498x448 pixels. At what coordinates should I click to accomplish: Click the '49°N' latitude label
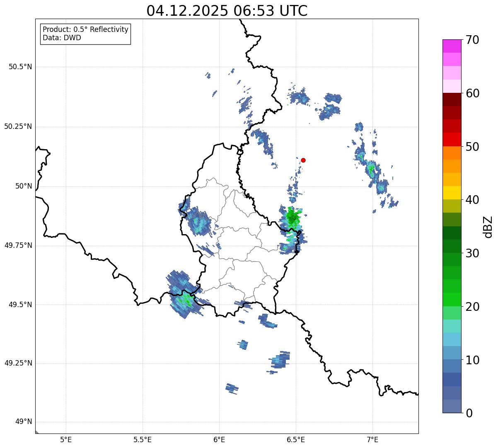24,422
